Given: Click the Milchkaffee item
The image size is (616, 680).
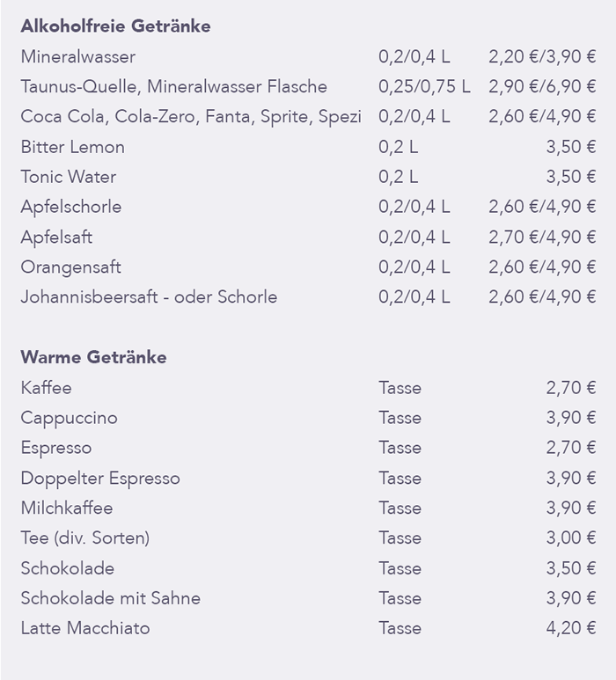Looking at the screenshot, I should [67, 508].
